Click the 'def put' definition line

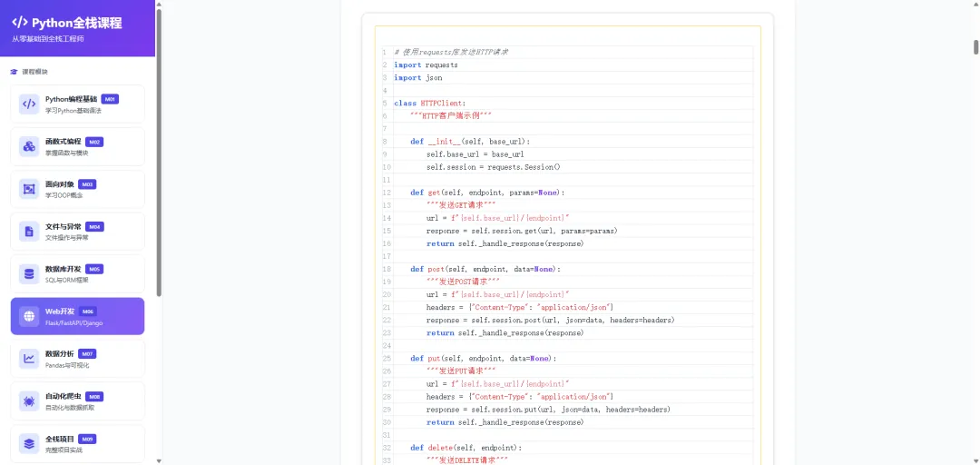[x=483, y=359]
